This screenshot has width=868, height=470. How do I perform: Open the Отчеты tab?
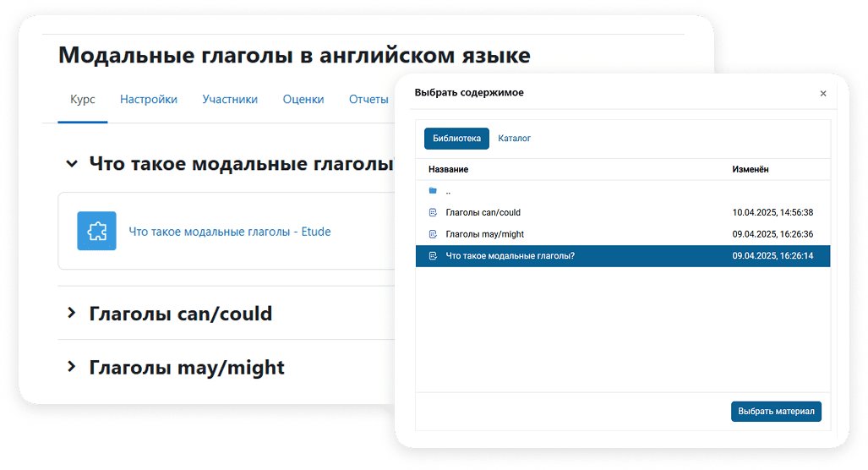[368, 100]
